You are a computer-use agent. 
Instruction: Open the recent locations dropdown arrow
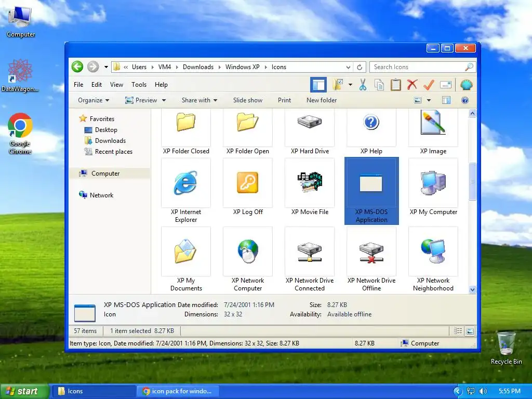tap(106, 67)
